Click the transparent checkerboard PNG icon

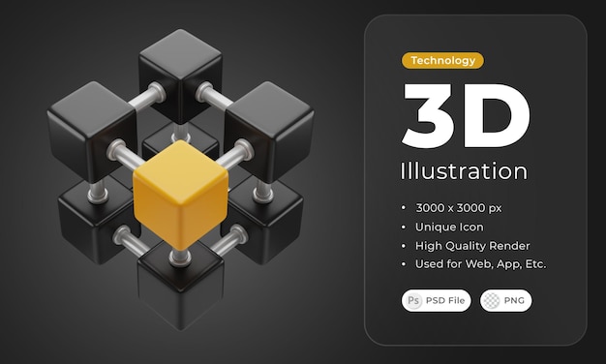point(492,300)
